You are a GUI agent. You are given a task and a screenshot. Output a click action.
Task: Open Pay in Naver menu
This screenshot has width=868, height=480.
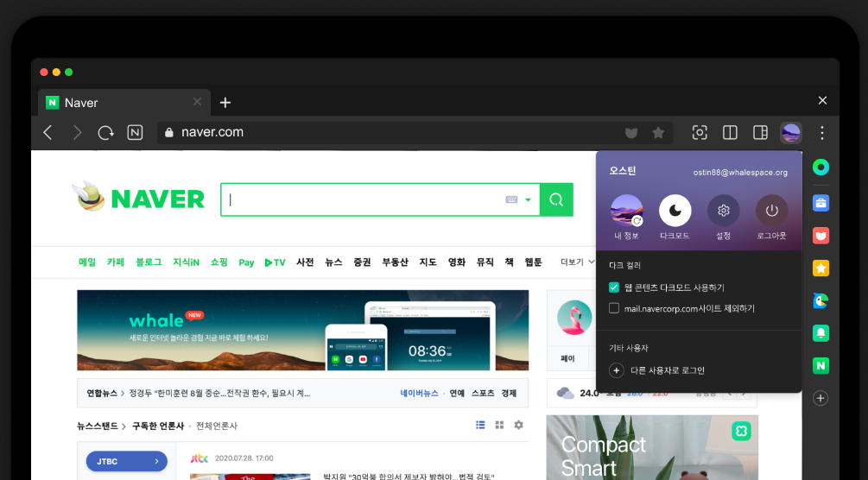(246, 262)
